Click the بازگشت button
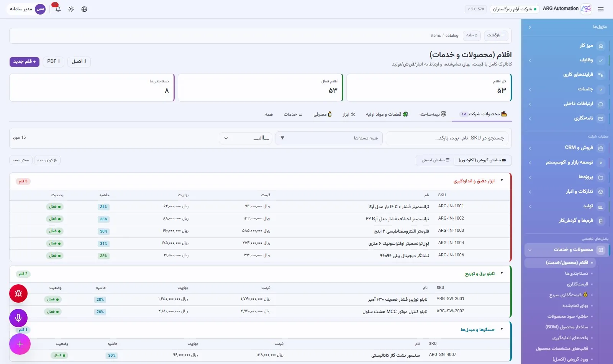This screenshot has width=613, height=364. coord(496,35)
